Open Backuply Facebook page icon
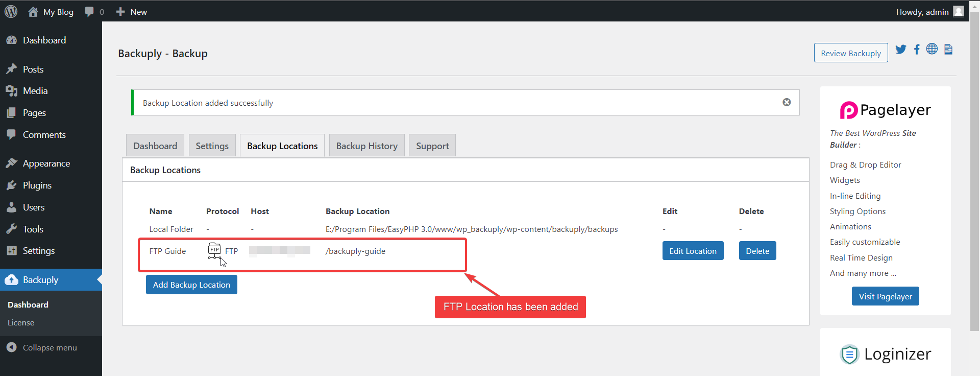 coord(917,49)
